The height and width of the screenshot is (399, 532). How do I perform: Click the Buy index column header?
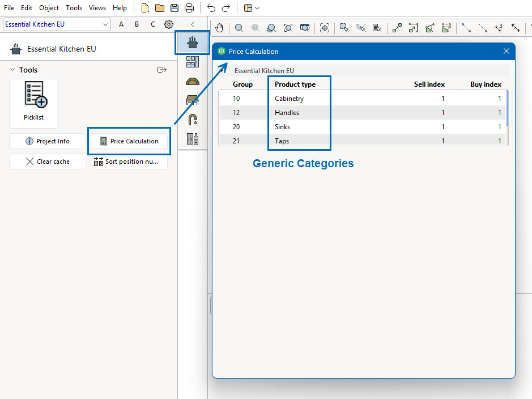[486, 84]
